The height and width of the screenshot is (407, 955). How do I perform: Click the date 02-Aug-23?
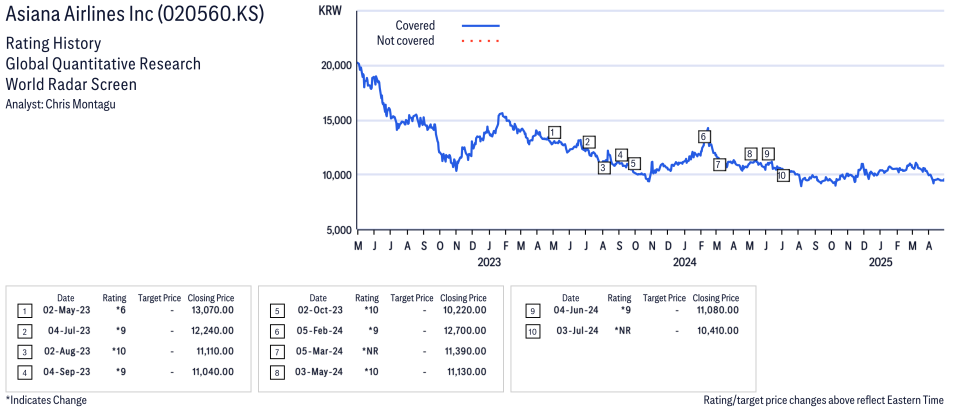coord(65,352)
